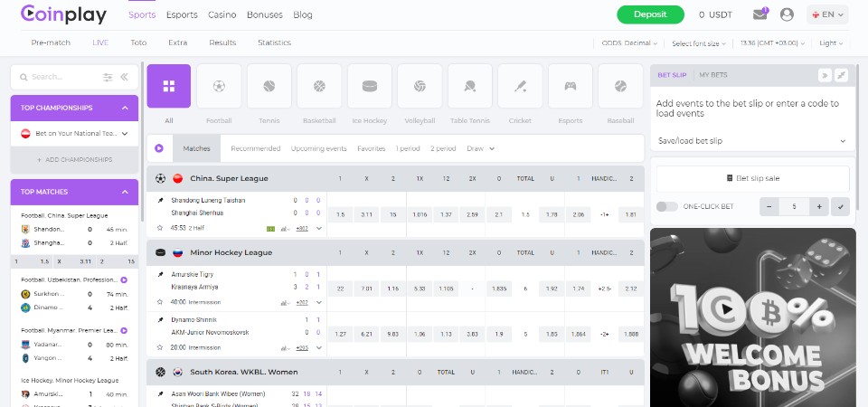Confirm one-click bet checkmark button
This screenshot has height=407, width=868.
coord(840,206)
